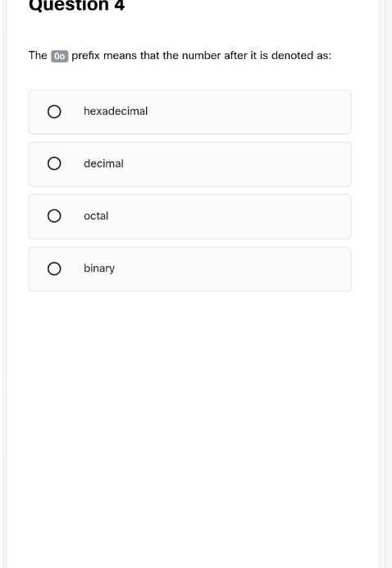
Task: Click the words "denoted as:" in question
Action: (x=301, y=56)
